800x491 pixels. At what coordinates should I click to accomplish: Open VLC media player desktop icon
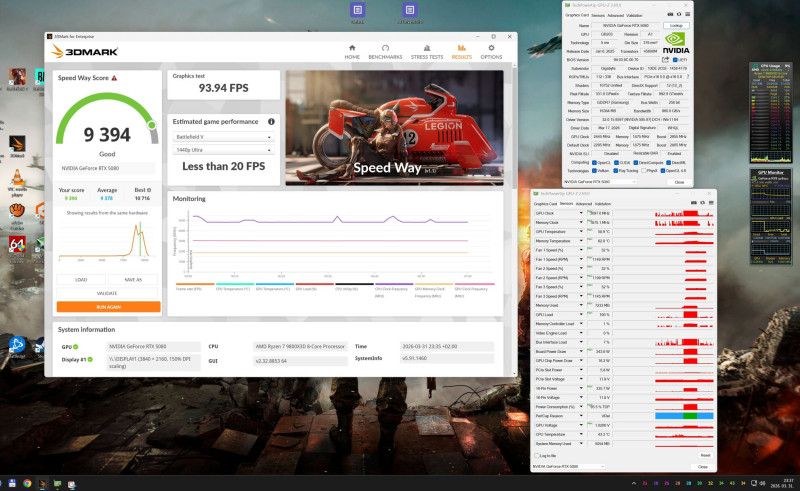[x=17, y=183]
